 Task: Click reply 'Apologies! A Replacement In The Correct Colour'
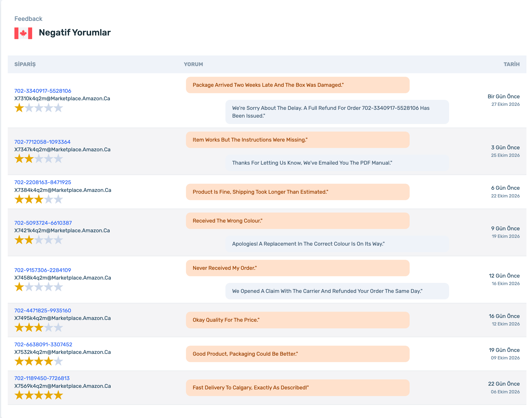point(337,244)
